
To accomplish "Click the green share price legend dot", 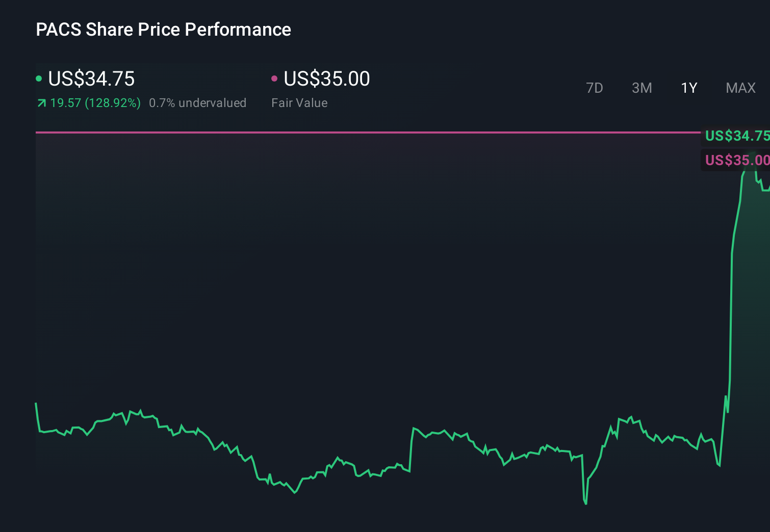I will click(x=39, y=78).
